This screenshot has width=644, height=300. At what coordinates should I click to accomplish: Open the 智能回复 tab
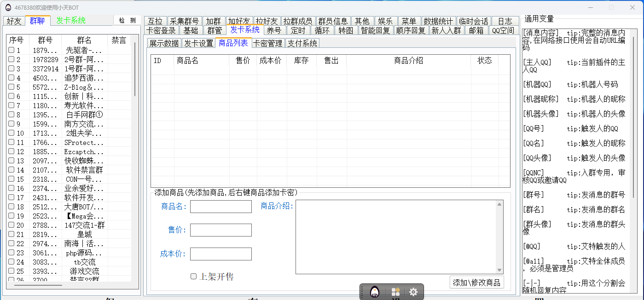(375, 30)
